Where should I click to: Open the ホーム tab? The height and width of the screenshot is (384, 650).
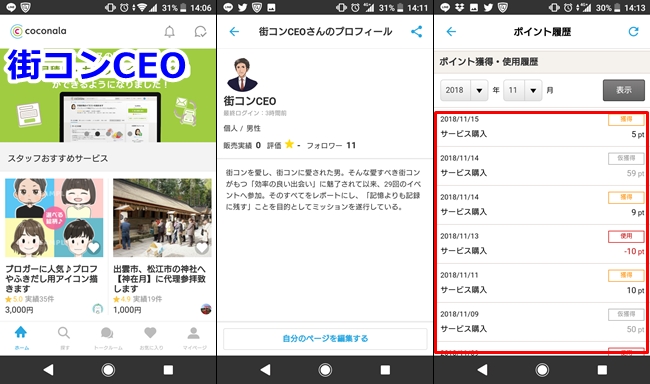(x=21, y=338)
